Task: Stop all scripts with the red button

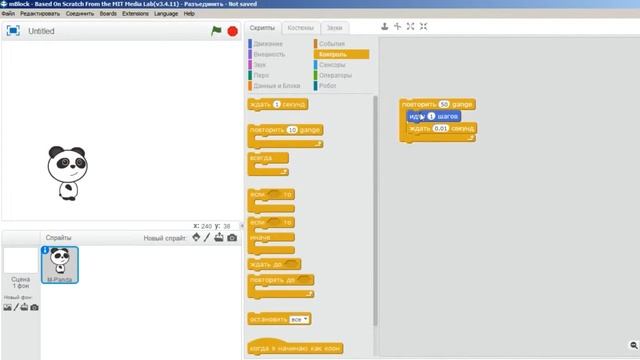Action: tap(233, 31)
